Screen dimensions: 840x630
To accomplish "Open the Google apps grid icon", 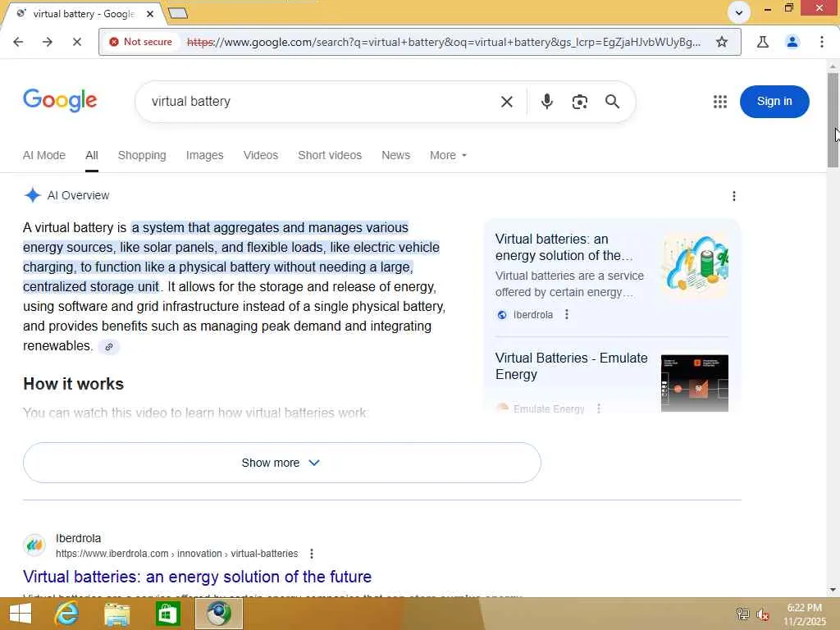I will [x=720, y=102].
